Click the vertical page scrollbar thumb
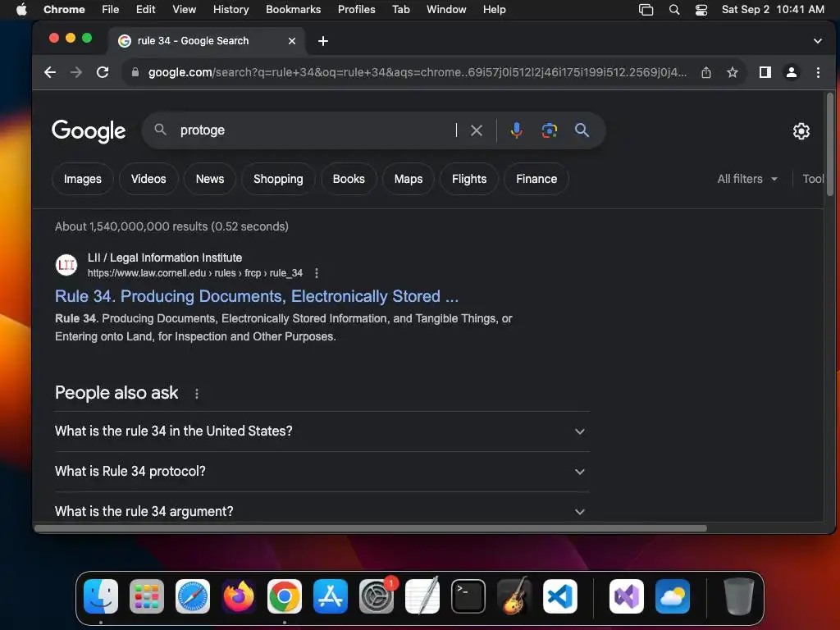Viewport: 840px width, 630px height. click(830, 144)
